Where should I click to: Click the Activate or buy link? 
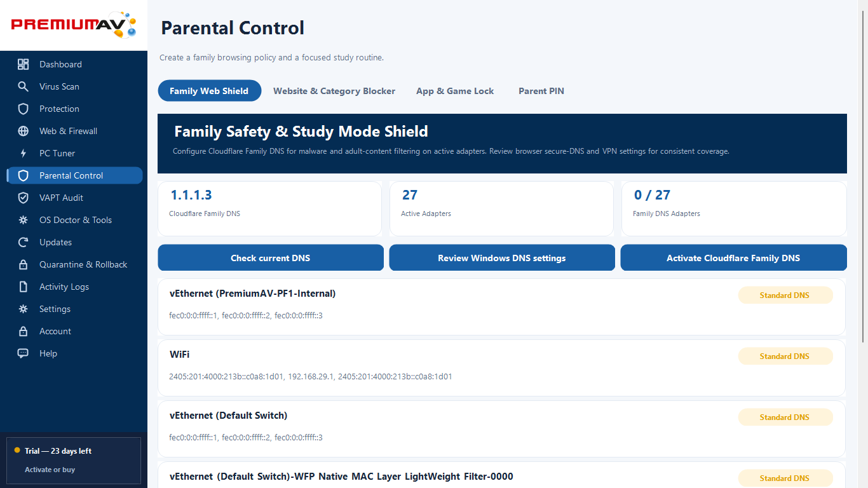(x=50, y=470)
